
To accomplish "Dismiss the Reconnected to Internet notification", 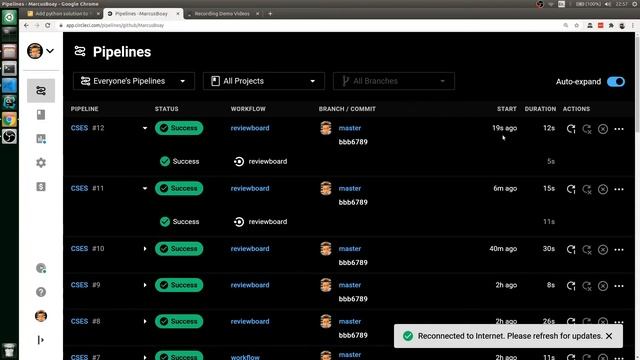I will click(x=609, y=336).
